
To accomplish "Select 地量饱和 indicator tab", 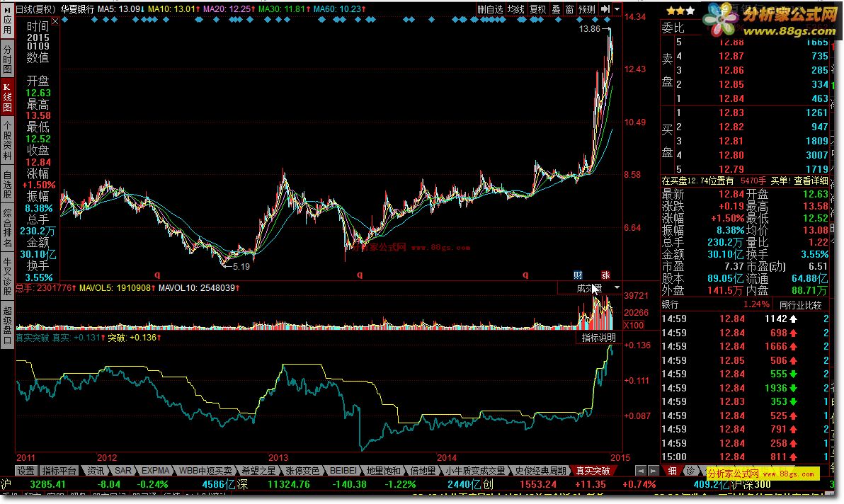I will click(x=383, y=471).
